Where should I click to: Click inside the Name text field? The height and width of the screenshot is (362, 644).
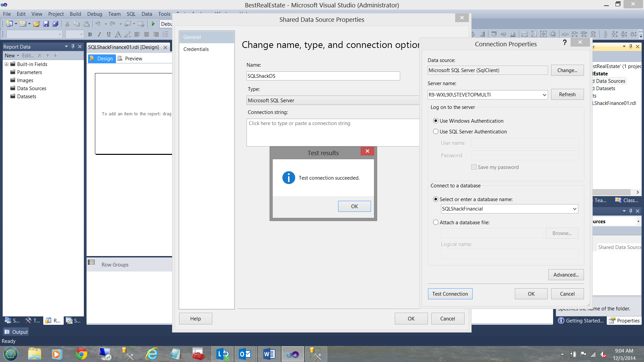tap(323, 76)
